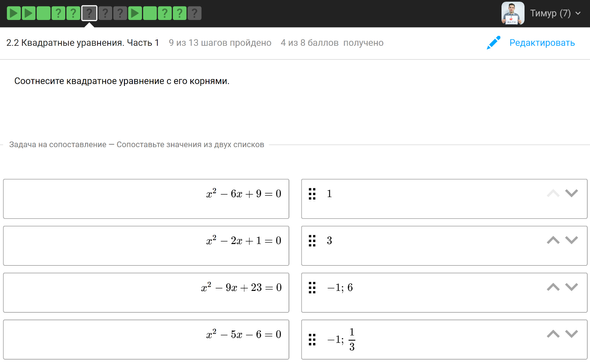This screenshot has width=590, height=362.
Task: Open the Тимур user menu dropdown
Action: [555, 14]
